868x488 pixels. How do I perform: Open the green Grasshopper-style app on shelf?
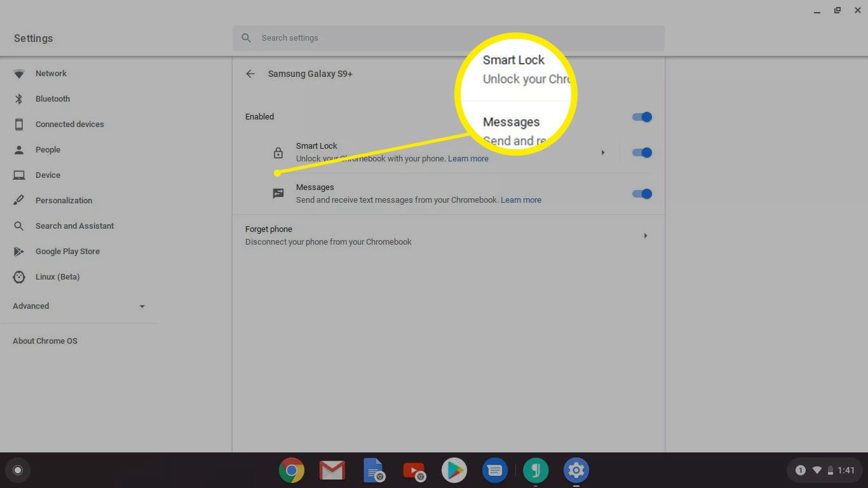tap(536, 471)
